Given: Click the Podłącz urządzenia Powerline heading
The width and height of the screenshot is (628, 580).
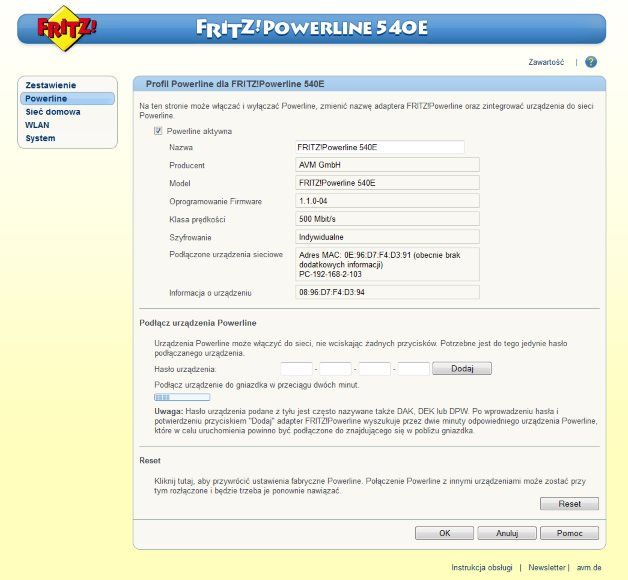Looking at the screenshot, I should (198, 323).
